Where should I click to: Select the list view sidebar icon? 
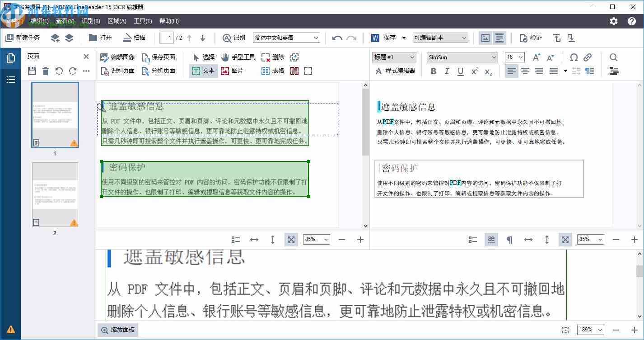click(10, 80)
